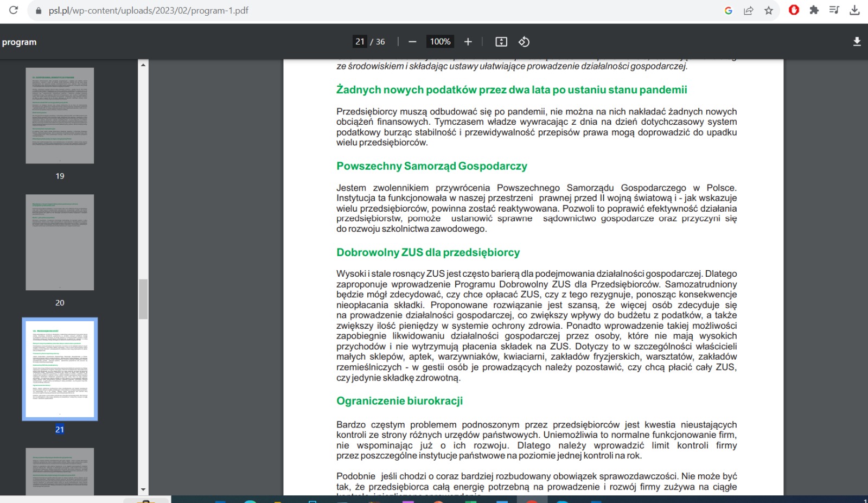The height and width of the screenshot is (503, 868).
Task: Click paragraph starting "Jestem zwolennikiem przywrócenia"
Action: [x=537, y=208]
